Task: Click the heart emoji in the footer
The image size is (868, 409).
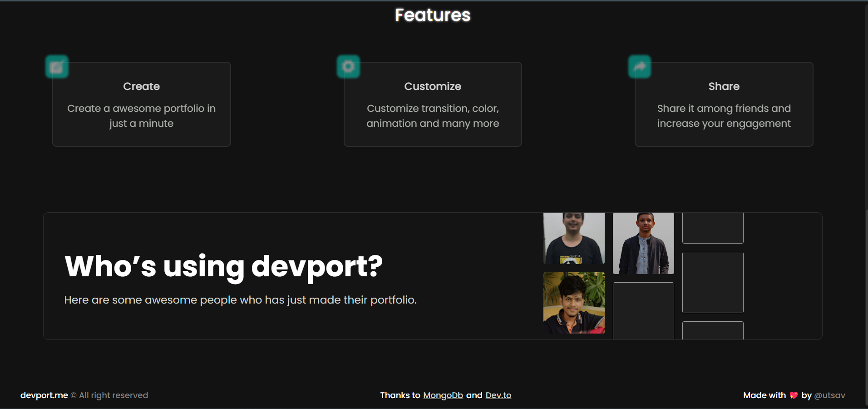Action: click(793, 395)
